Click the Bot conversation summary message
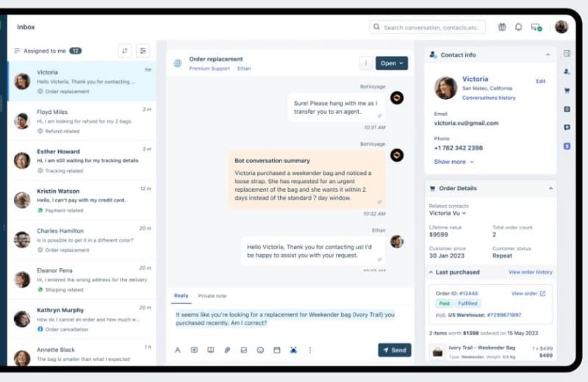588x382 pixels. 306,179
